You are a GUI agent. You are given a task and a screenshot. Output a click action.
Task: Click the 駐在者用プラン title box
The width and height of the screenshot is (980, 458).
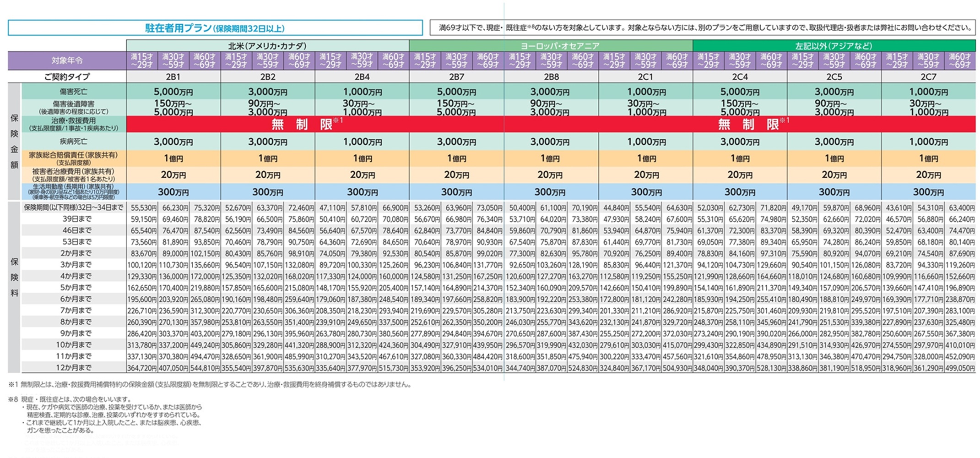point(215,28)
